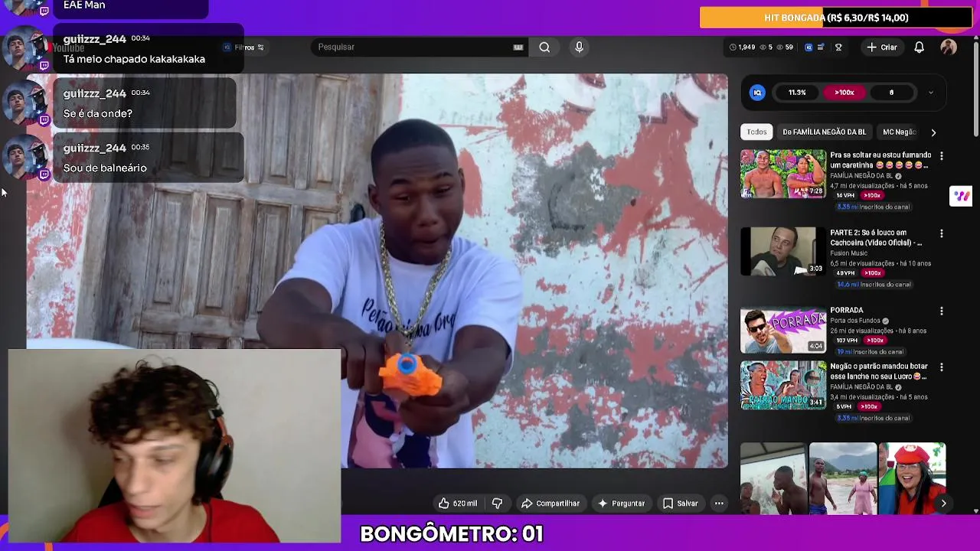Viewport: 980px width, 551px height.
Task: Activate voice search microphone
Action: [x=579, y=47]
